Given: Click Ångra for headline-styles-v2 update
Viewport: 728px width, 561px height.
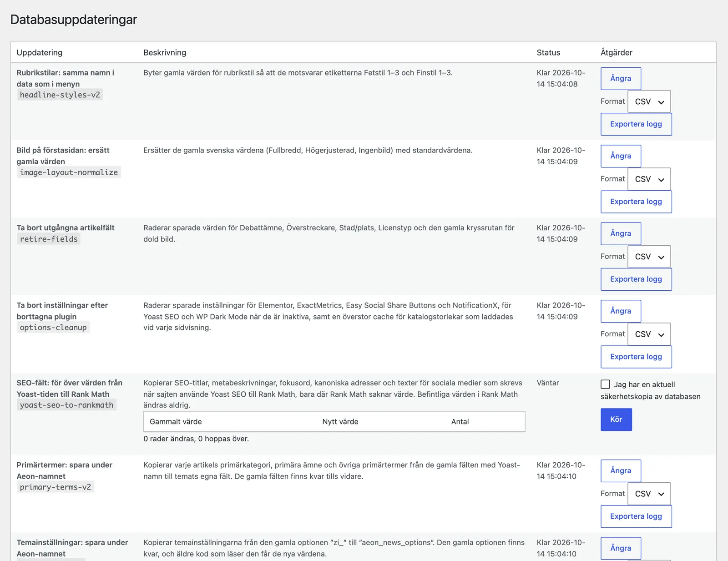Looking at the screenshot, I should 621,78.
